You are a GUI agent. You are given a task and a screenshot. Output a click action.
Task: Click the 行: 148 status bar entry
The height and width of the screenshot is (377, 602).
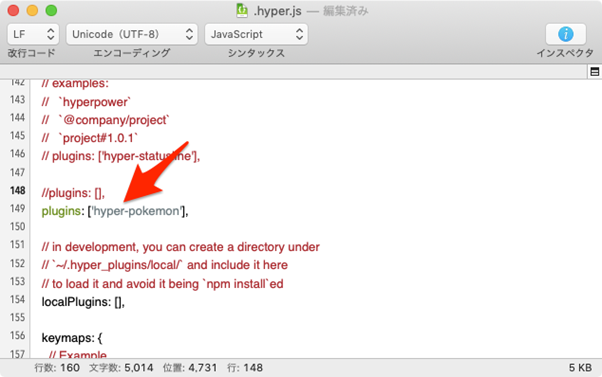click(x=245, y=368)
